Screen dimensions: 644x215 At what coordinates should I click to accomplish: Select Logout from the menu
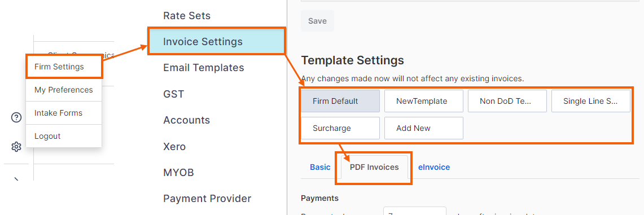[64, 136]
